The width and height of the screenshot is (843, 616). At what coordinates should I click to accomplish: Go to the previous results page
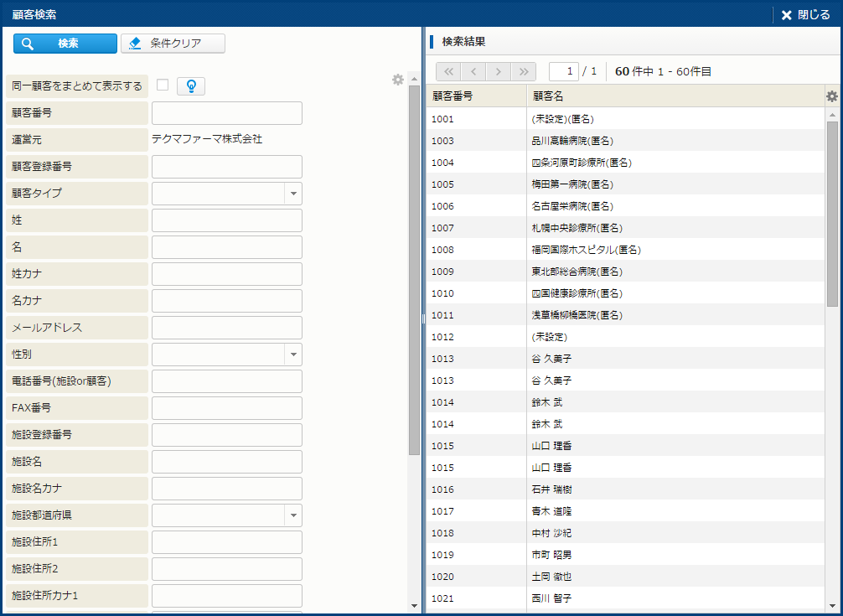pyautogui.click(x=473, y=71)
